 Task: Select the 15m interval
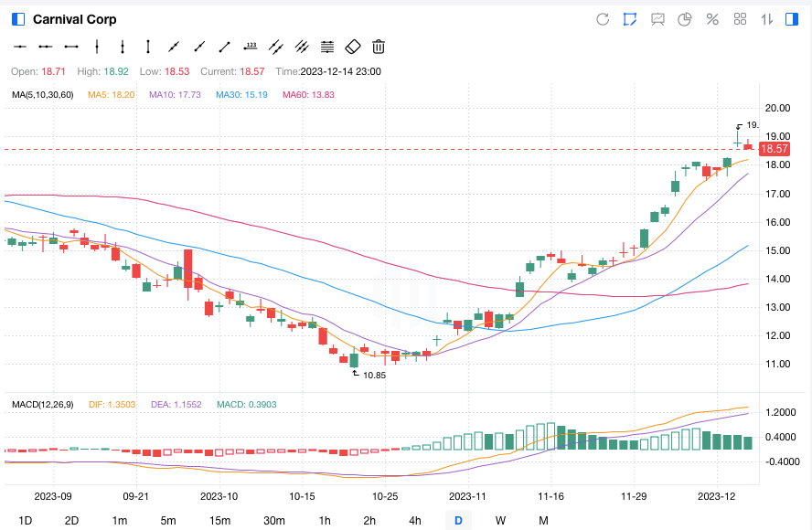coord(219,520)
